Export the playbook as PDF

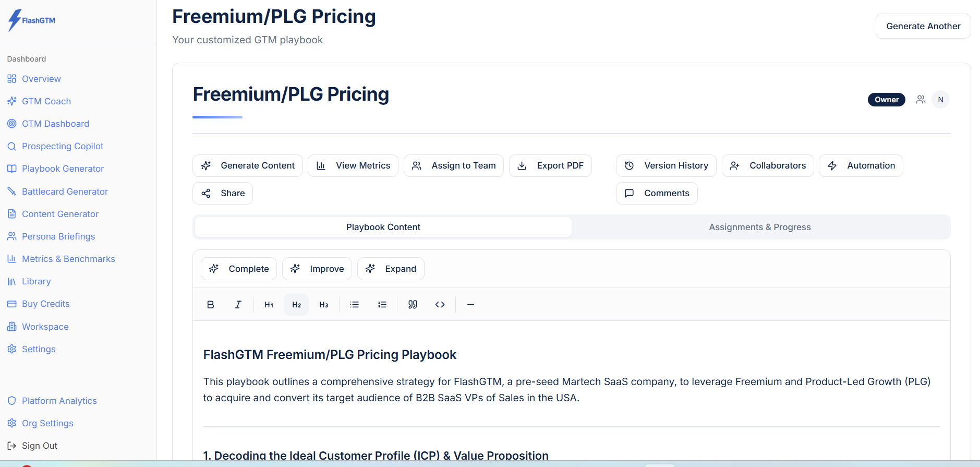click(x=550, y=165)
